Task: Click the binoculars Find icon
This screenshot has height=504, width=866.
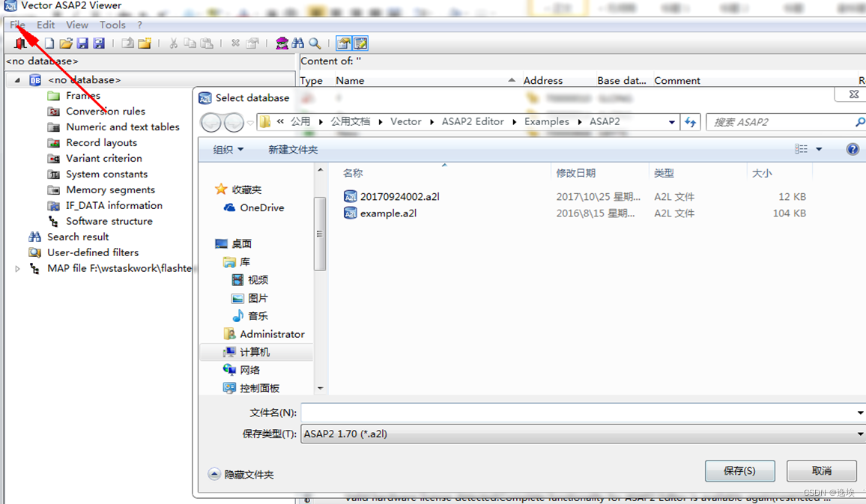Action: pyautogui.click(x=298, y=43)
